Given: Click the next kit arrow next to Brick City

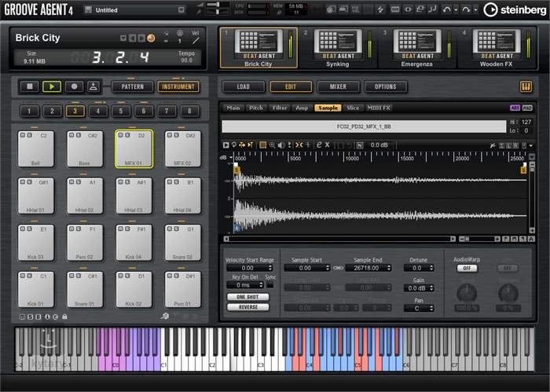Looking at the screenshot, I should click(141, 38).
